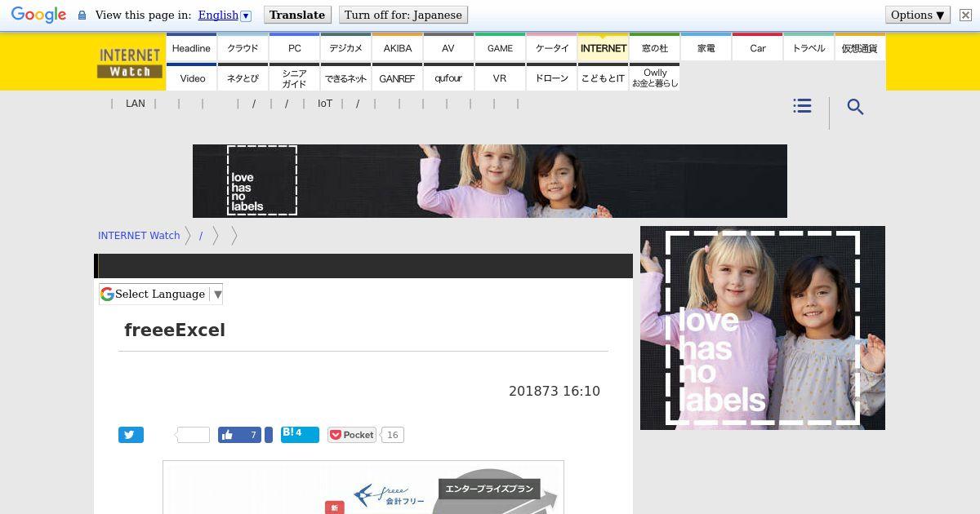Click the Translate button
This screenshot has height=514, width=980.
[x=297, y=15]
